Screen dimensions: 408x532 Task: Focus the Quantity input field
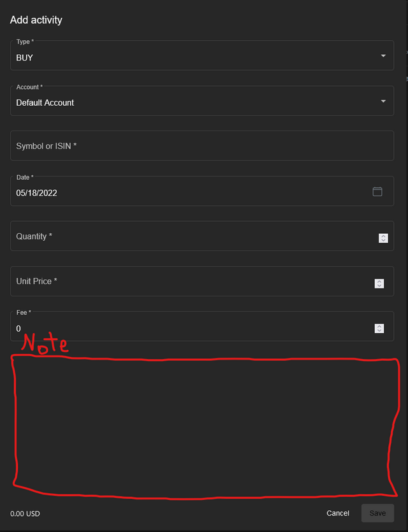[202, 236]
